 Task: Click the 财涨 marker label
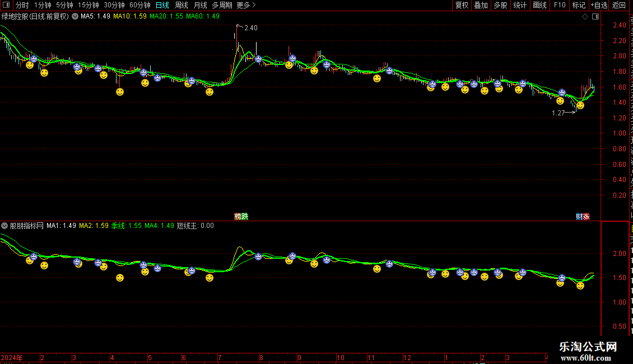coord(583,216)
